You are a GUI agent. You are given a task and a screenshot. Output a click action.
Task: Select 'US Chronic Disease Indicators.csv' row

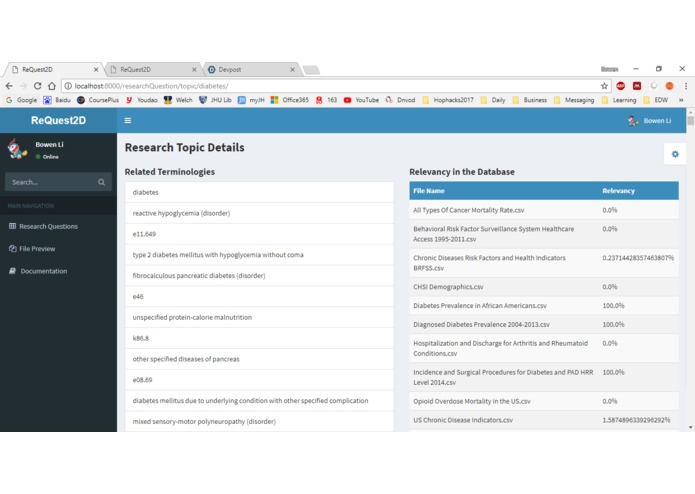(x=544, y=420)
